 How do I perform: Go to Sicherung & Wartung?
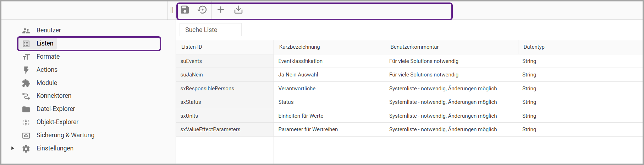(x=65, y=135)
